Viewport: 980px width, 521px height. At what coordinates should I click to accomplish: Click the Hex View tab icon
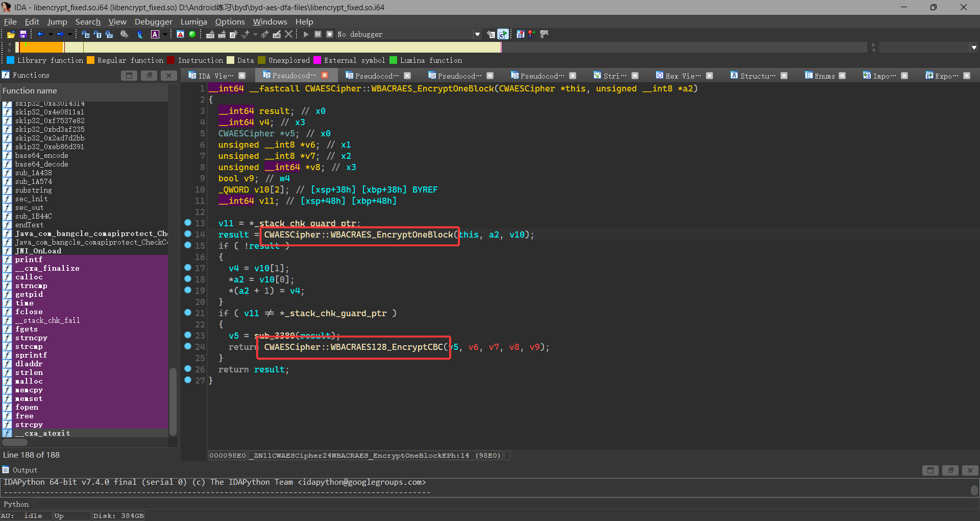point(659,76)
